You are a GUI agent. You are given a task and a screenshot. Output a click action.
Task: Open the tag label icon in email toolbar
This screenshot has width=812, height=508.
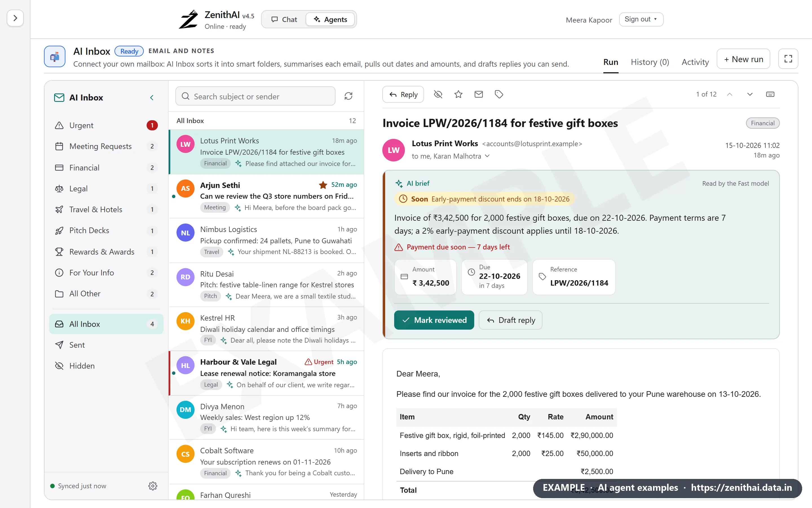pyautogui.click(x=499, y=95)
